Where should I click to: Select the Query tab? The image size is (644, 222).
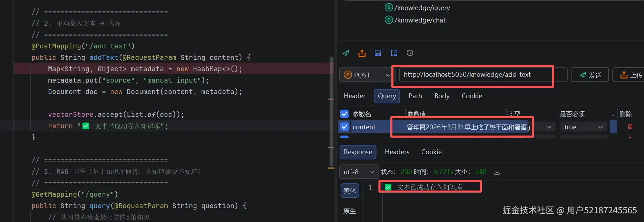[x=387, y=96]
